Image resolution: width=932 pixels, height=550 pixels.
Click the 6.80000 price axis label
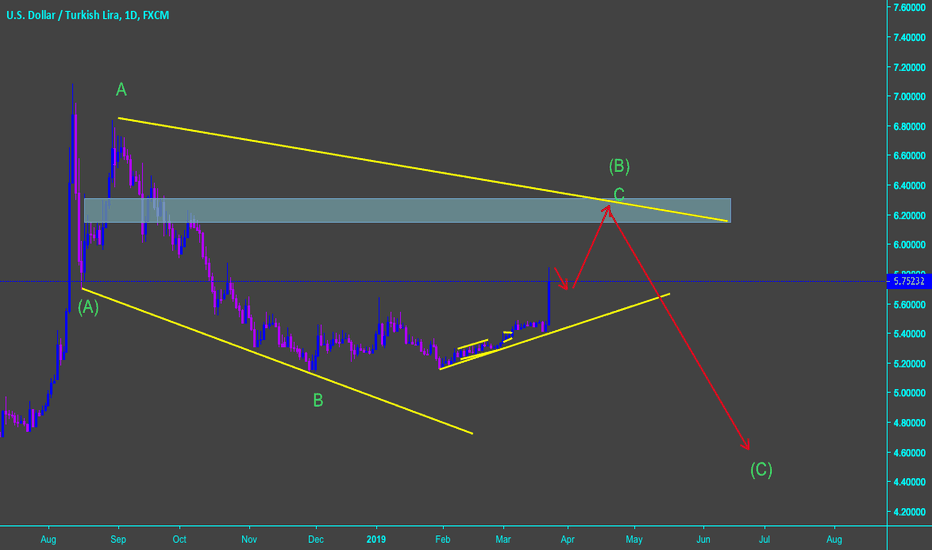click(x=909, y=126)
